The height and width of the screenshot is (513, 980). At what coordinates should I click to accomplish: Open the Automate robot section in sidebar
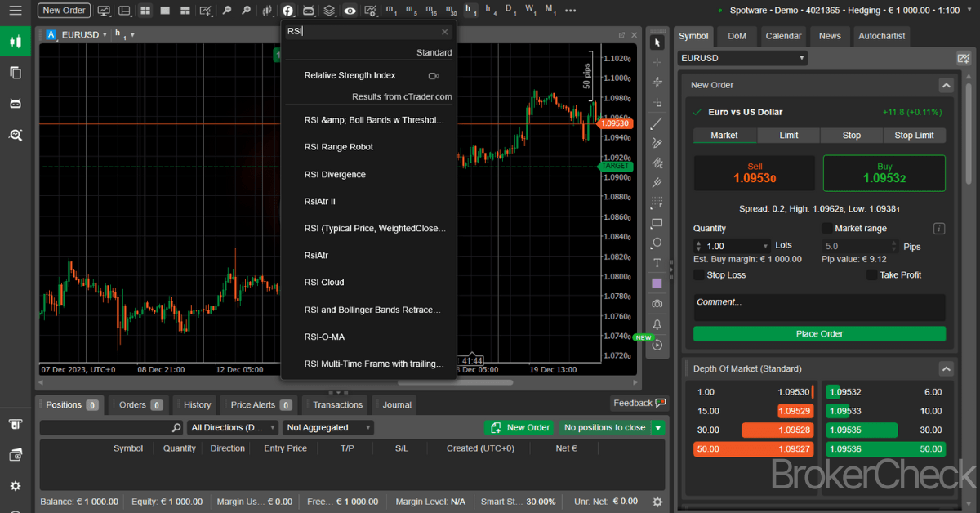pyautogui.click(x=16, y=104)
